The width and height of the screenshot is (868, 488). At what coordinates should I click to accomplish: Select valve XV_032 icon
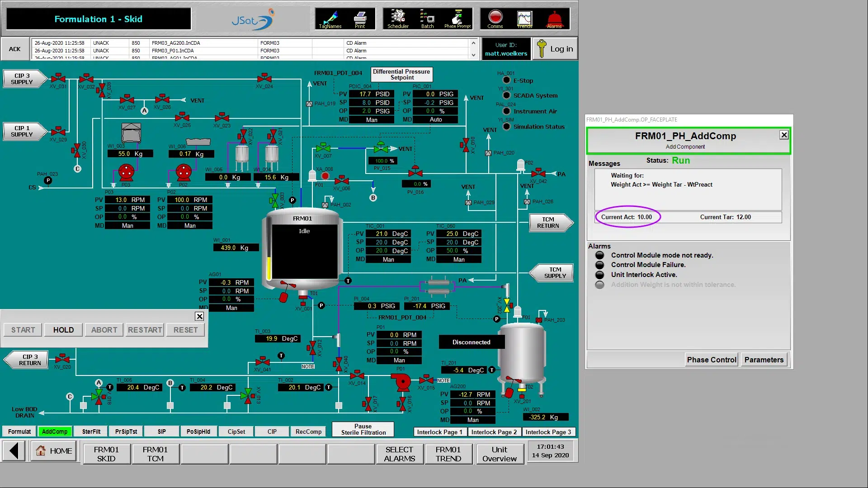[86, 78]
